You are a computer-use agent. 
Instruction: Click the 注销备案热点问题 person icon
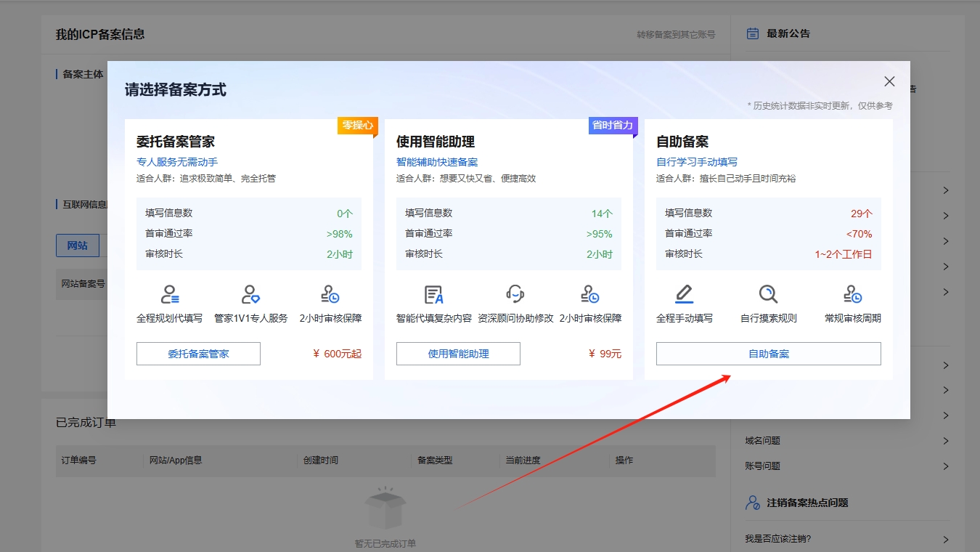coord(751,502)
